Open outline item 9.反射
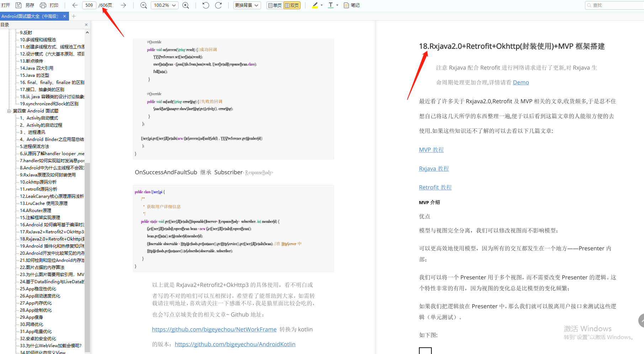Image resolution: width=644 pixels, height=354 pixels. point(26,33)
